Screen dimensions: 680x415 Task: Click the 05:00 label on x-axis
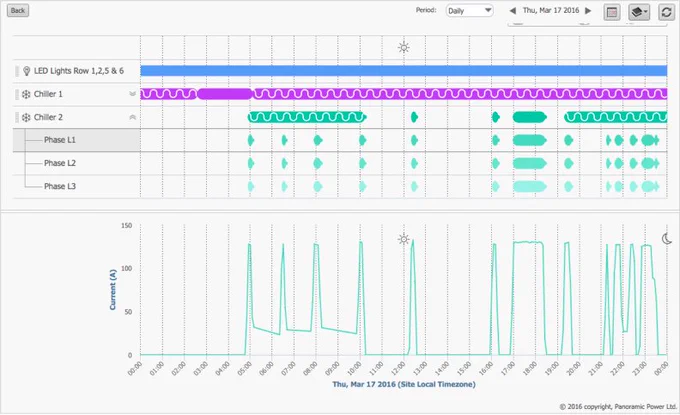click(244, 369)
